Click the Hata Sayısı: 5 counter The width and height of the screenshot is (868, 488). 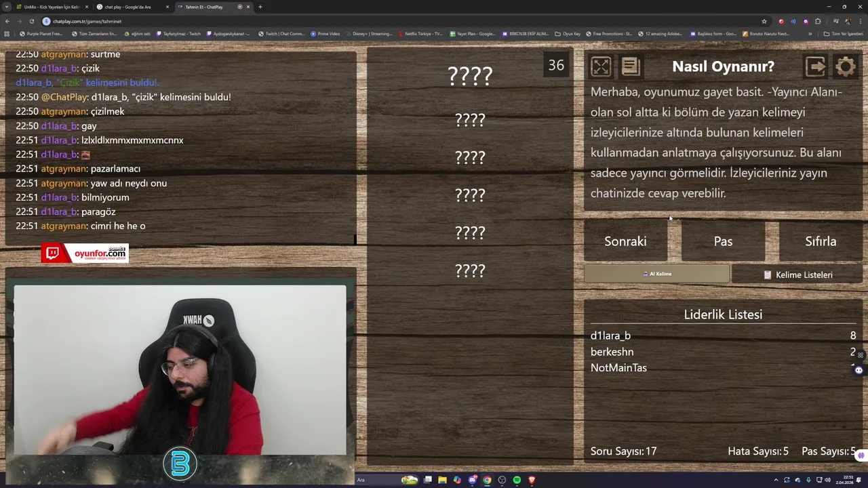(x=757, y=451)
